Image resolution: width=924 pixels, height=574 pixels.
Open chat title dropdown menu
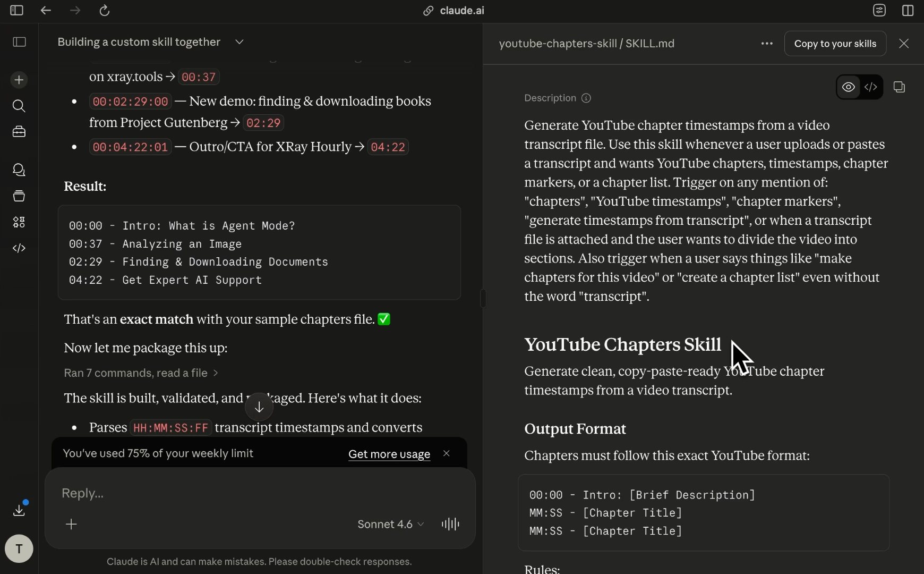[x=239, y=42]
